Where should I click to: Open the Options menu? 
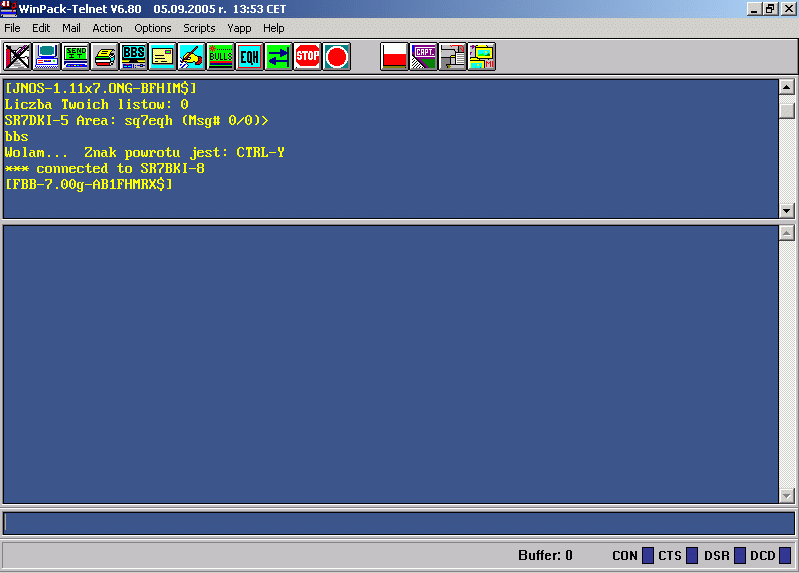coord(153,28)
